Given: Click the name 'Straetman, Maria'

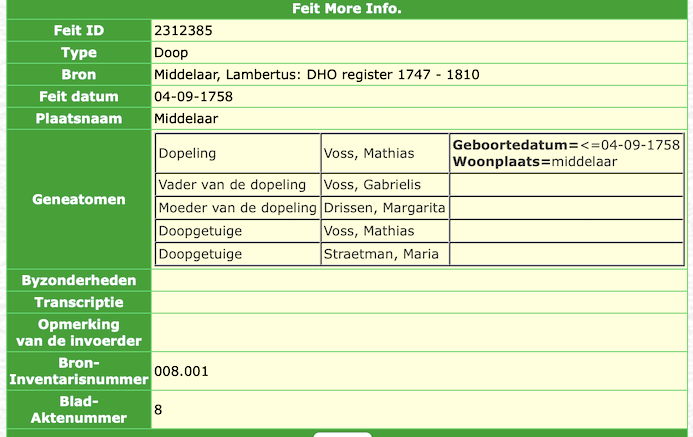Looking at the screenshot, I should [381, 254].
